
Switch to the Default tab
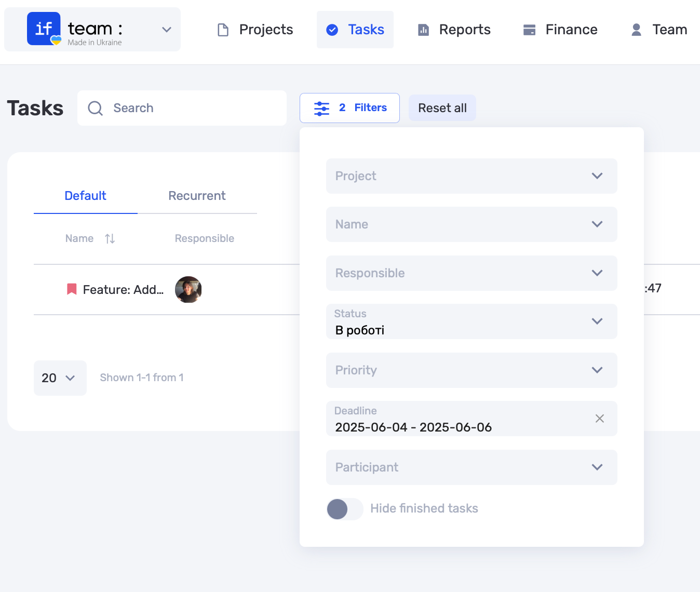[85, 196]
